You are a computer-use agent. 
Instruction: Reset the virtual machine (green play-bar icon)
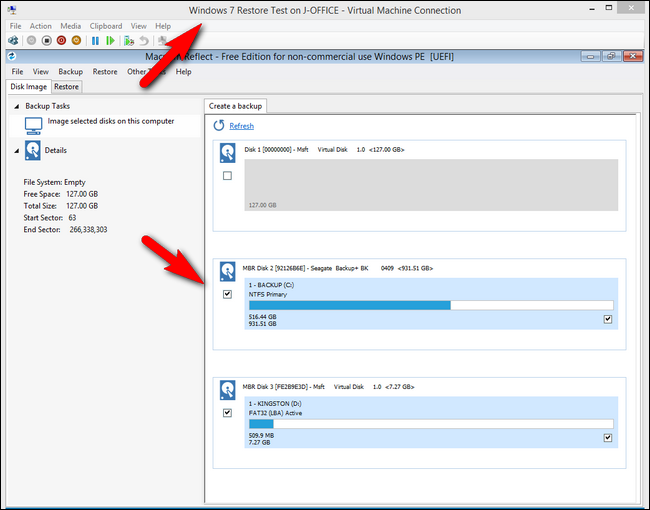(110, 41)
